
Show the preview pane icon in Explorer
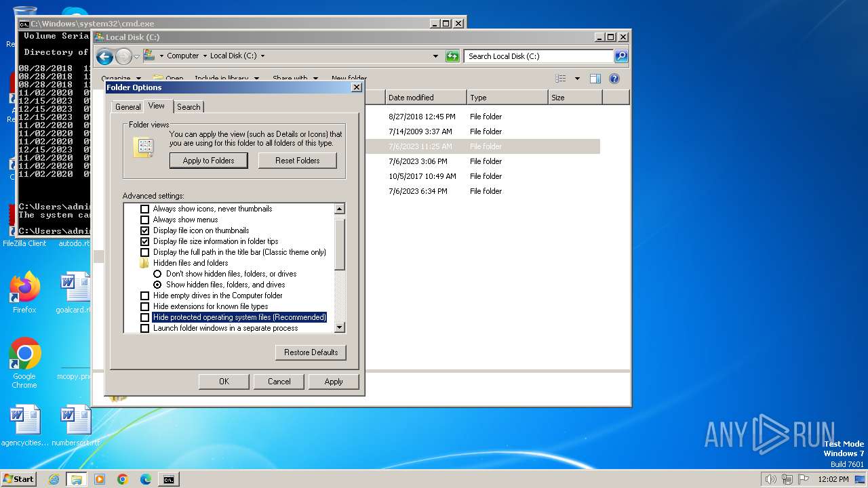pyautogui.click(x=595, y=79)
